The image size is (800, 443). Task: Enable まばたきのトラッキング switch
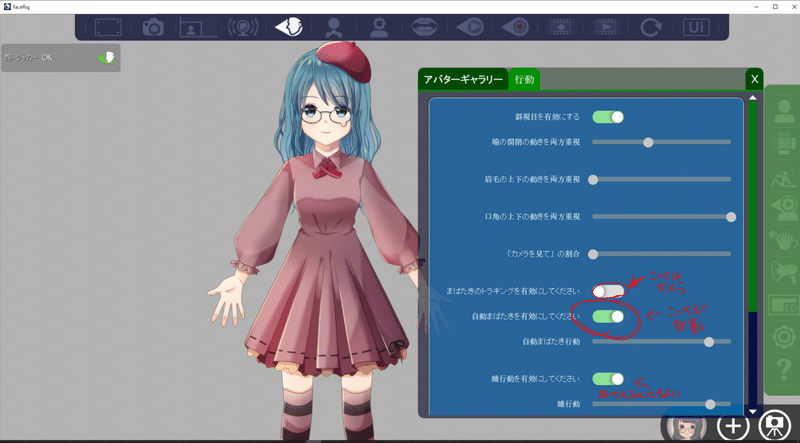[x=608, y=291]
